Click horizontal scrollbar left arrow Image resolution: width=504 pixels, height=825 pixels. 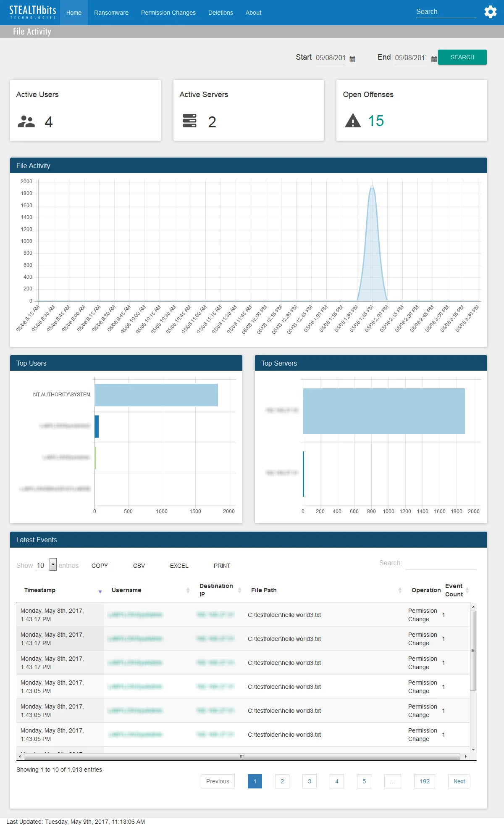tap(20, 756)
